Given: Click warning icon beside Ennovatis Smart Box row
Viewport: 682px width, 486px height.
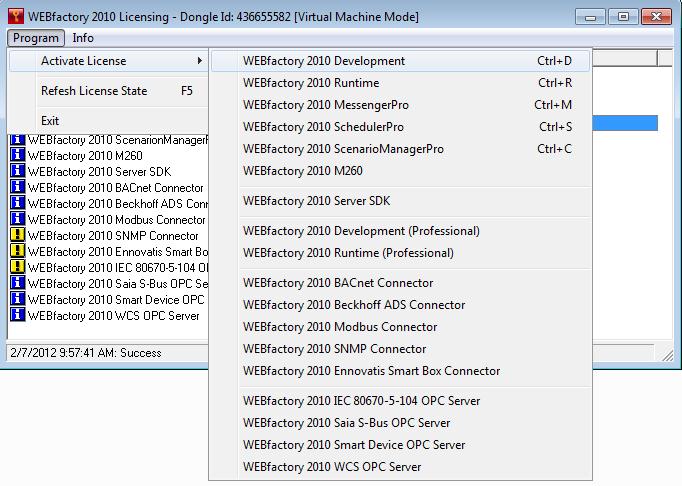Looking at the screenshot, I should click(17, 251).
